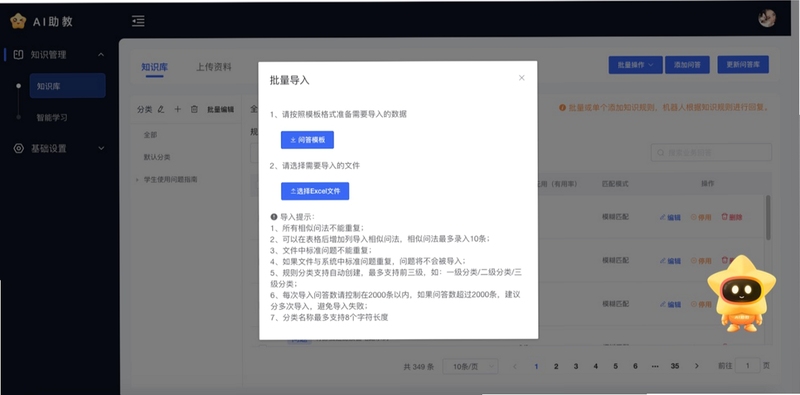Select 智能学习 in the sidebar
The height and width of the screenshot is (395, 800).
point(52,117)
